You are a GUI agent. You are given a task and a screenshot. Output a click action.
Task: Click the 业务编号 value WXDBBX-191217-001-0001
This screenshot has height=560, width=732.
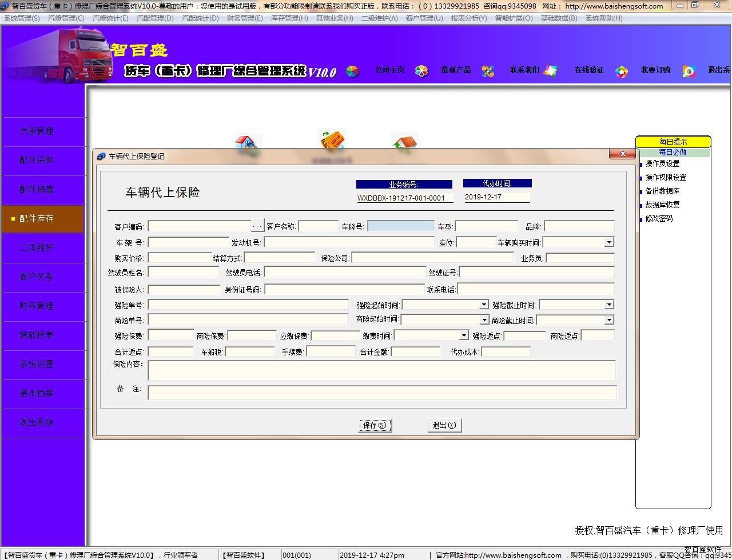pyautogui.click(x=405, y=198)
